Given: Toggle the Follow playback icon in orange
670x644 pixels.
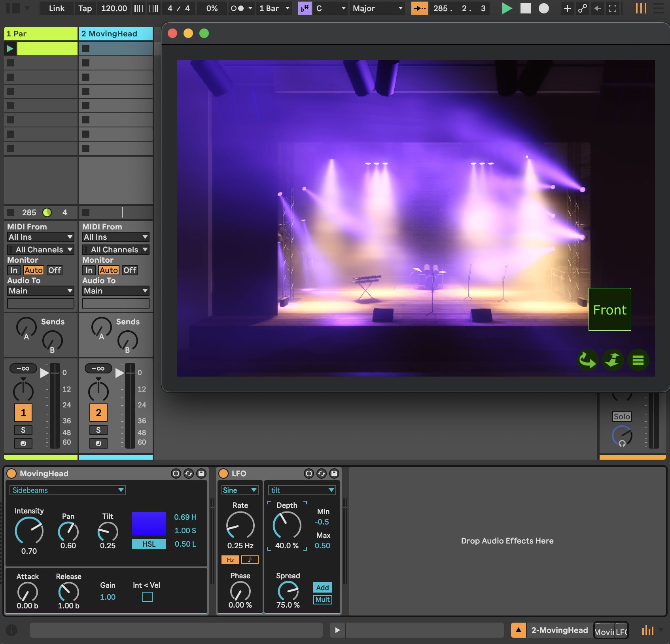Looking at the screenshot, I should point(419,8).
